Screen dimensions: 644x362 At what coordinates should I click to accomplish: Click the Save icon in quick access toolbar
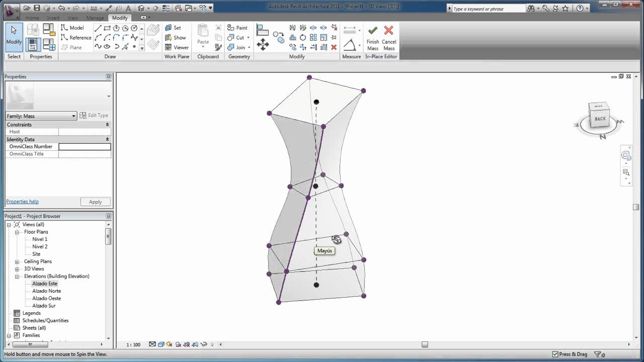click(37, 8)
